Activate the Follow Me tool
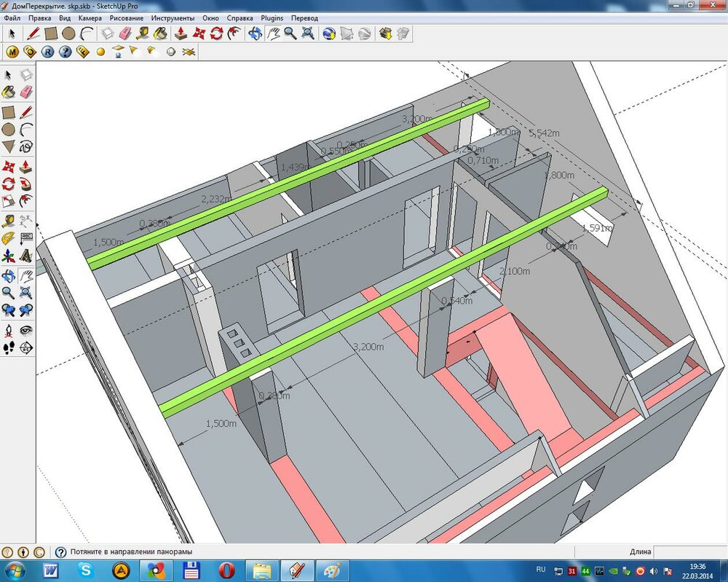 tap(26, 184)
